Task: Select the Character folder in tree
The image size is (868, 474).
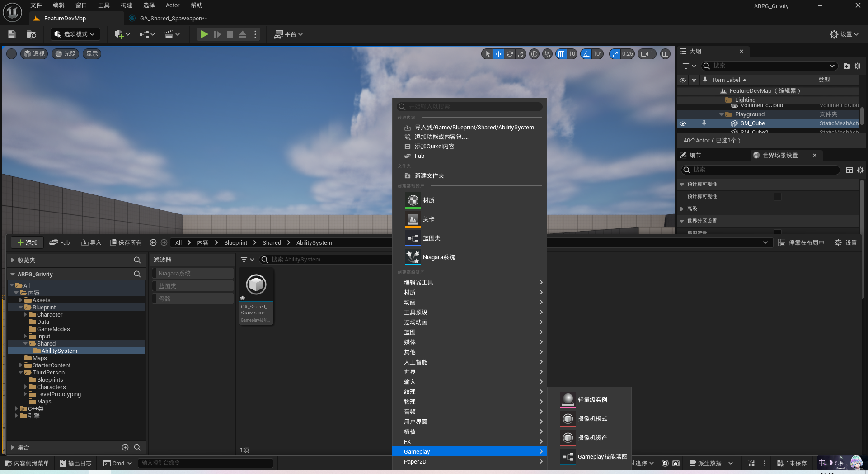Action: click(50, 315)
